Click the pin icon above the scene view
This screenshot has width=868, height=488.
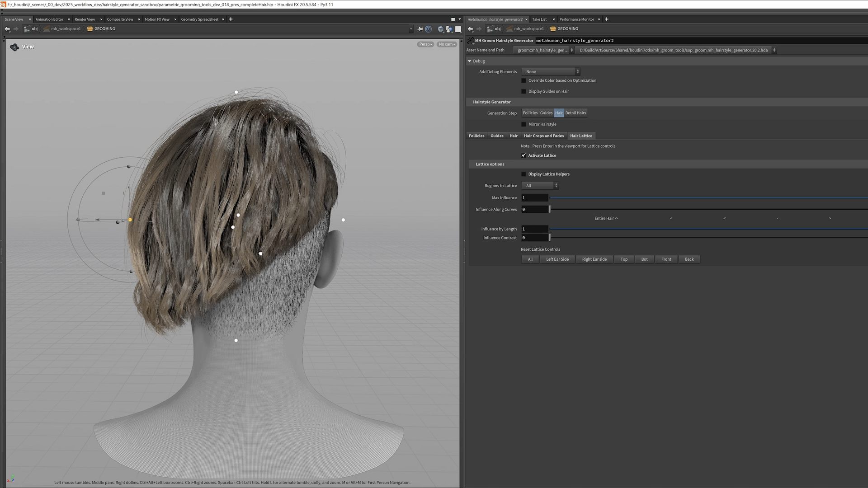420,29
